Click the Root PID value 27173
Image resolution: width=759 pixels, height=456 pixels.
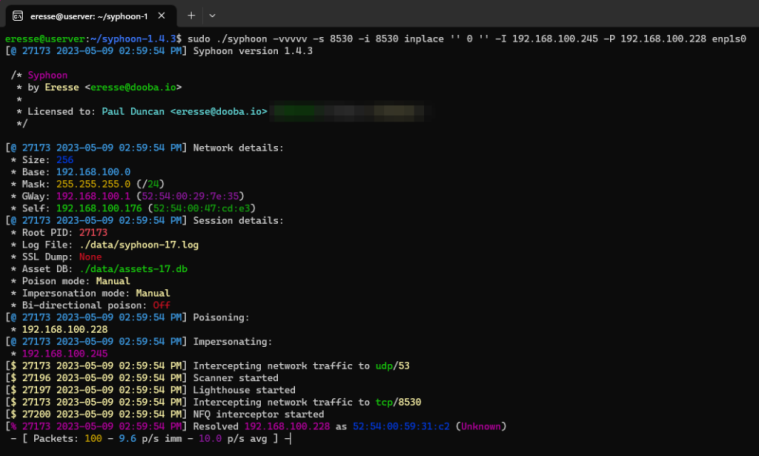pyautogui.click(x=93, y=232)
